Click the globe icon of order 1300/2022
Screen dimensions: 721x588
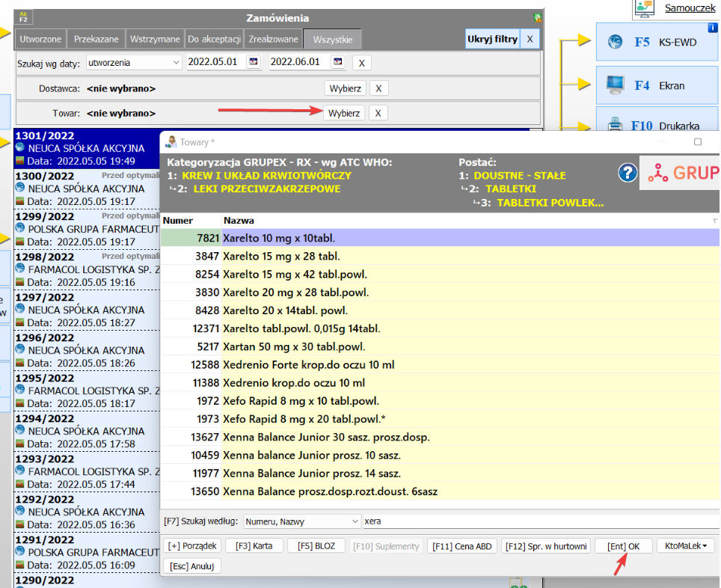coord(19,188)
